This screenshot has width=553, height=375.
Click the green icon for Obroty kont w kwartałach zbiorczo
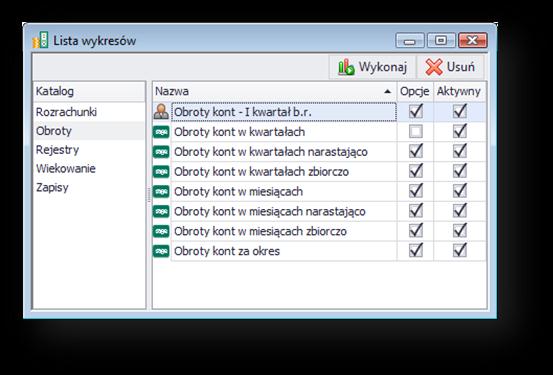[x=161, y=172]
